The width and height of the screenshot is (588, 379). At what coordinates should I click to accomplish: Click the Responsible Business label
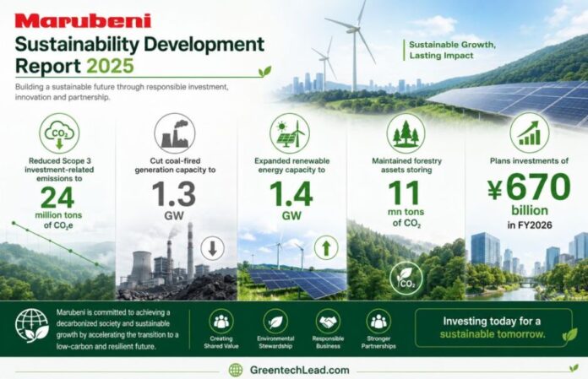pyautogui.click(x=328, y=343)
